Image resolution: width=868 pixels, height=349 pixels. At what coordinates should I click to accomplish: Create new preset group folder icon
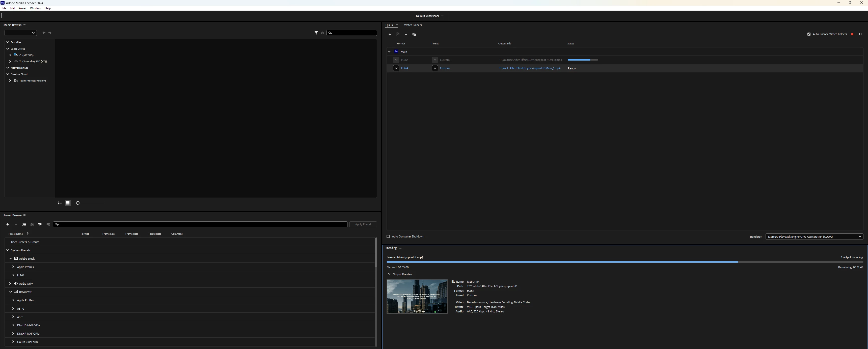(x=24, y=225)
